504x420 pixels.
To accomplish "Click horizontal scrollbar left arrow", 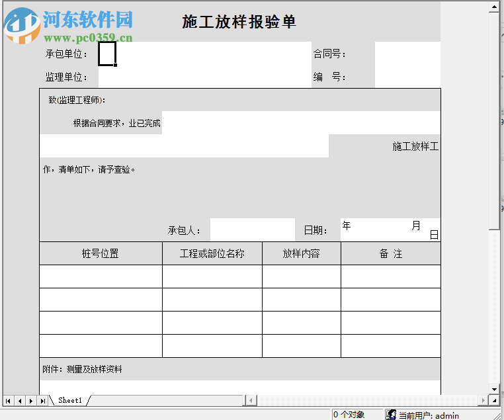I will point(251,400).
